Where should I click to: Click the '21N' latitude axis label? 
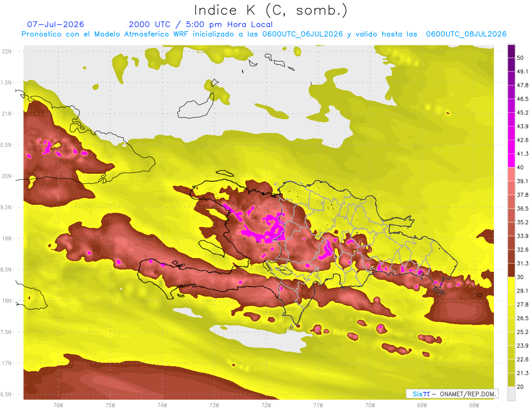(7, 114)
